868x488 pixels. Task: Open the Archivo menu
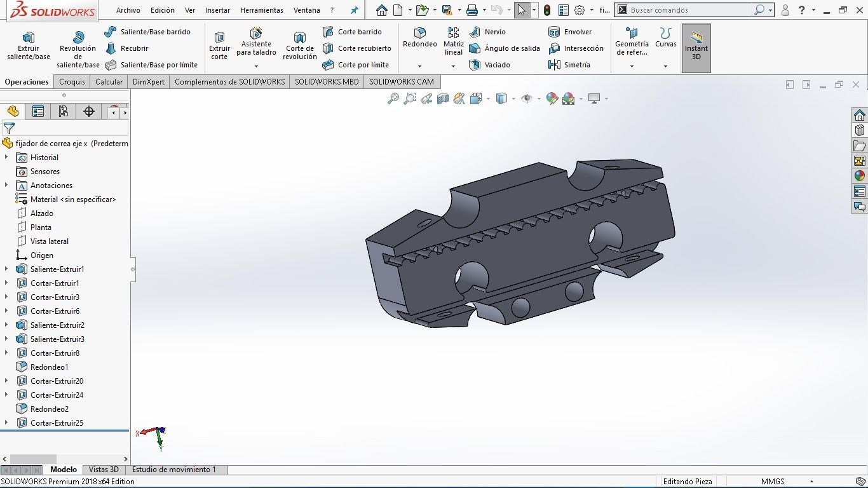(x=128, y=10)
